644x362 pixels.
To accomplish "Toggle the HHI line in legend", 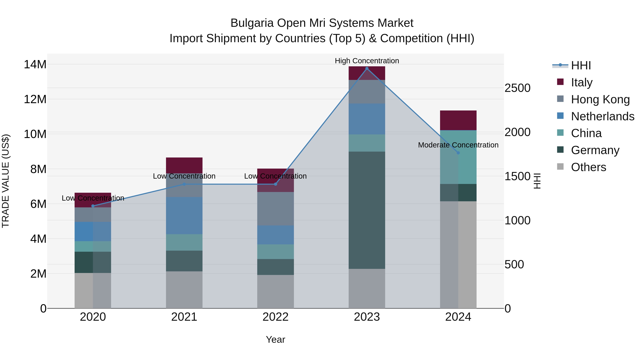I will (x=572, y=65).
